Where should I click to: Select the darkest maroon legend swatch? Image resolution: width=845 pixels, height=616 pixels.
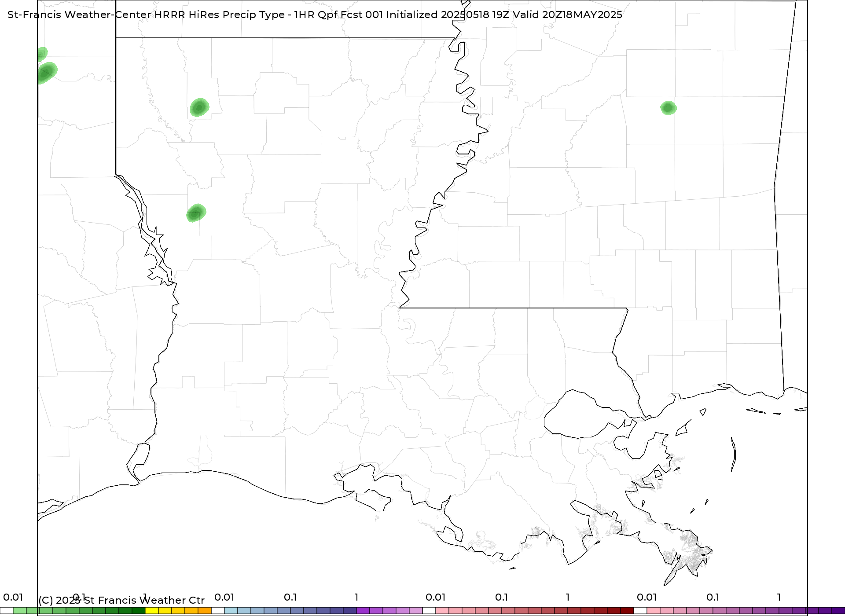coord(627,611)
